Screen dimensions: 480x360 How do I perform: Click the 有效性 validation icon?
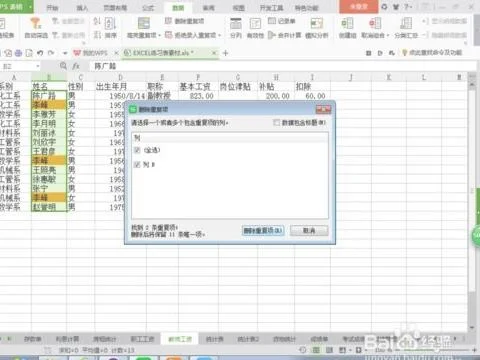tap(255, 23)
